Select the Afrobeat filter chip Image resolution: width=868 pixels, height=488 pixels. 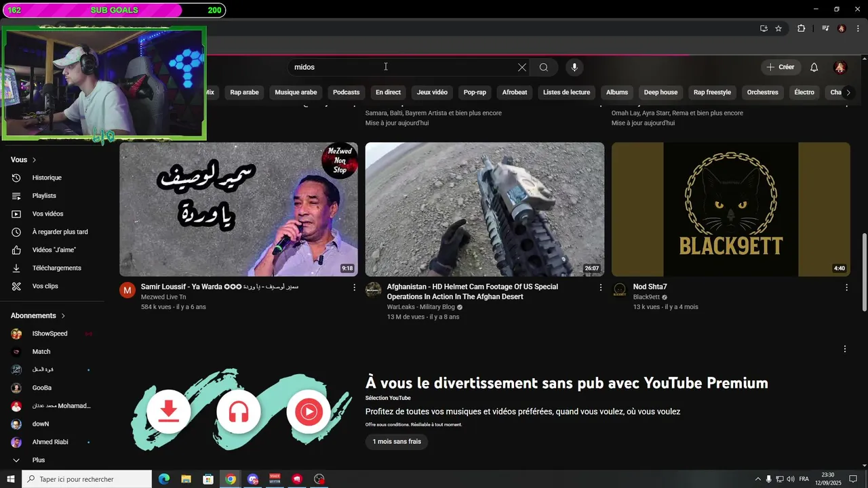(515, 92)
